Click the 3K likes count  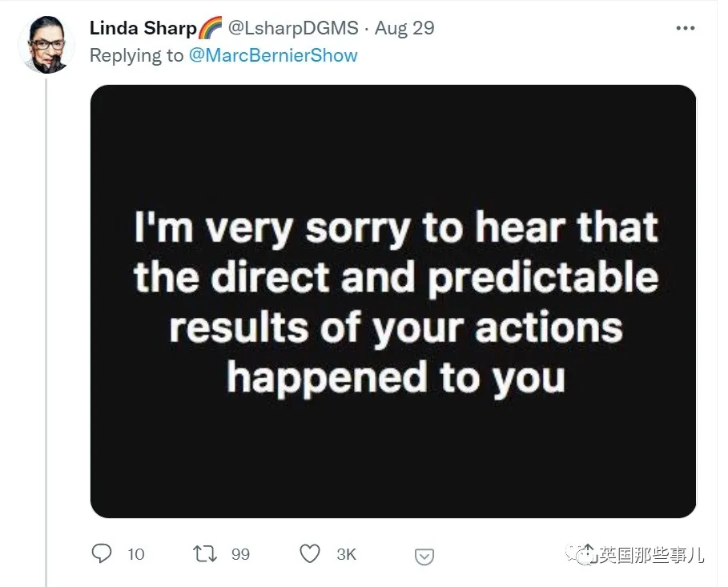point(346,554)
